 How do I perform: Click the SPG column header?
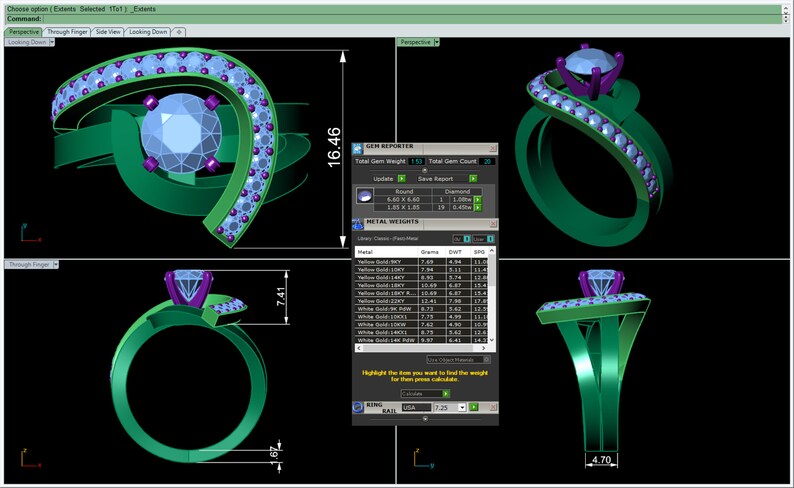click(x=480, y=252)
